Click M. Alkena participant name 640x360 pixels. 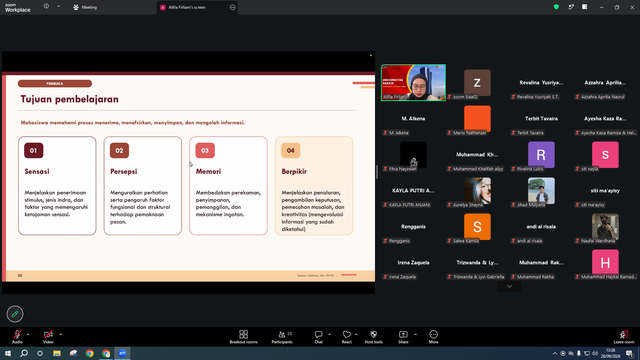413,118
